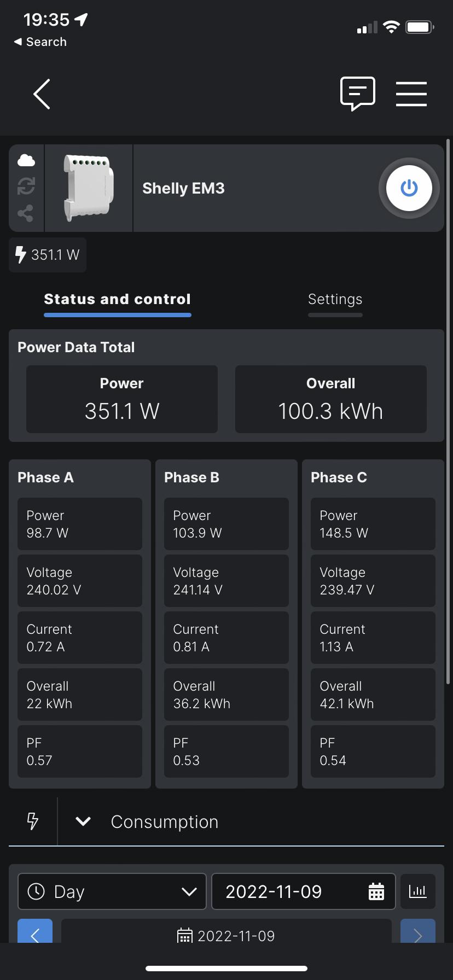Tap the Shelly EM3 device thumbnail

[89, 188]
